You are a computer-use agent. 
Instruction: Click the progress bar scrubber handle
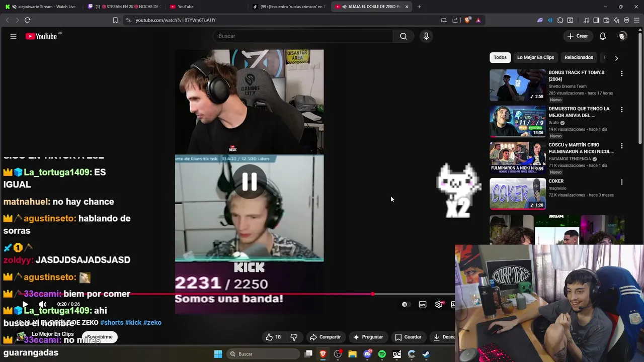tap(373, 294)
